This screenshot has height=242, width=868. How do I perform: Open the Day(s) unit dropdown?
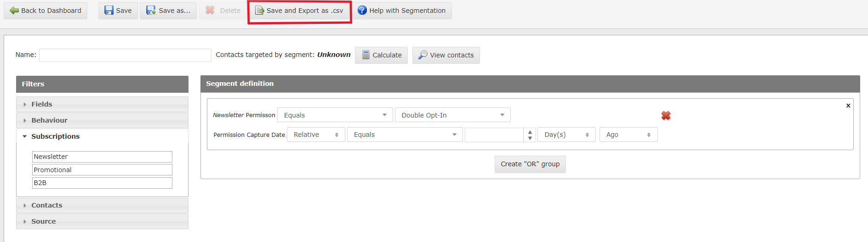[x=566, y=135]
